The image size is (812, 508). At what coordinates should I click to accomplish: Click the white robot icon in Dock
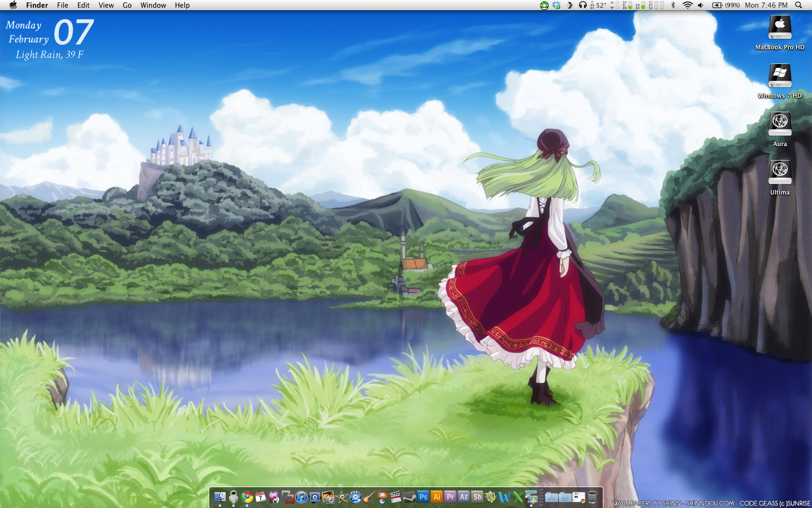233,497
